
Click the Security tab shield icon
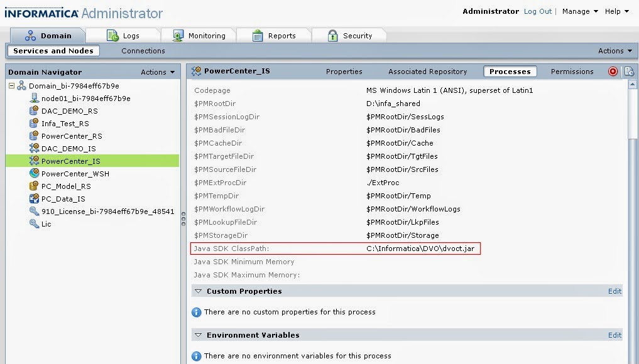tap(332, 36)
